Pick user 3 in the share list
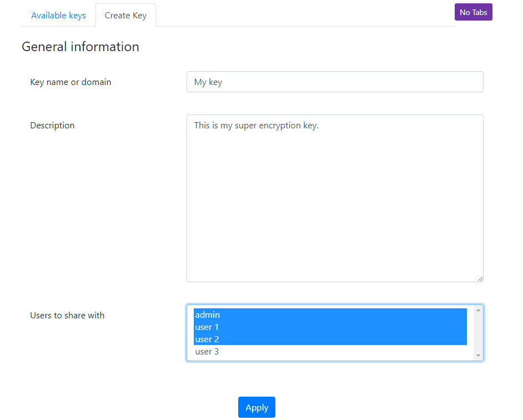The height and width of the screenshot is (420, 523). (330, 352)
